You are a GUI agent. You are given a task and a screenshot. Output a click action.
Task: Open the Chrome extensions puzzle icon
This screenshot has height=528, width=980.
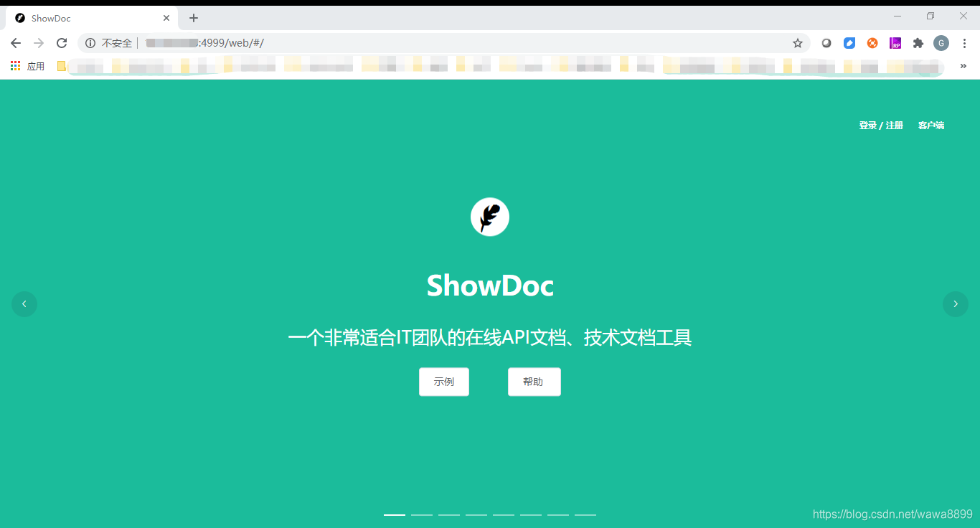(x=918, y=42)
